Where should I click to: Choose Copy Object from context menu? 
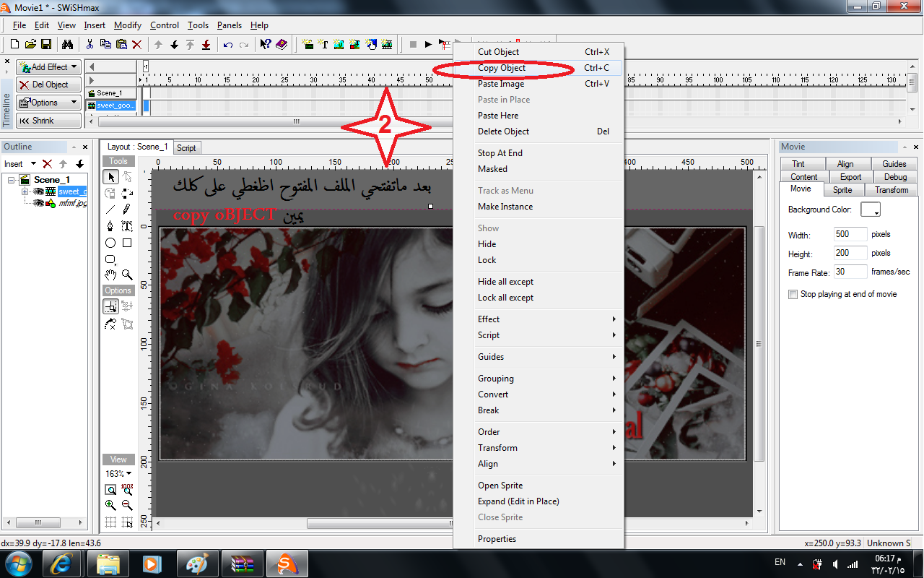[x=502, y=68]
